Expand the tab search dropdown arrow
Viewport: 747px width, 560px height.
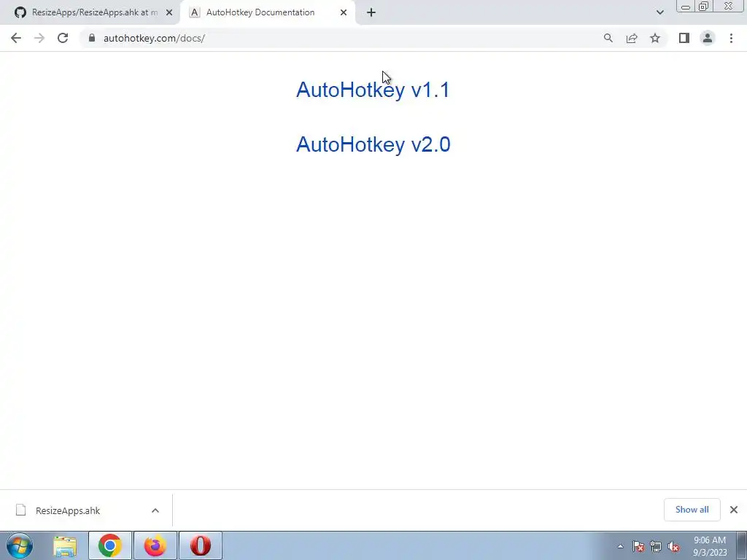tap(659, 12)
